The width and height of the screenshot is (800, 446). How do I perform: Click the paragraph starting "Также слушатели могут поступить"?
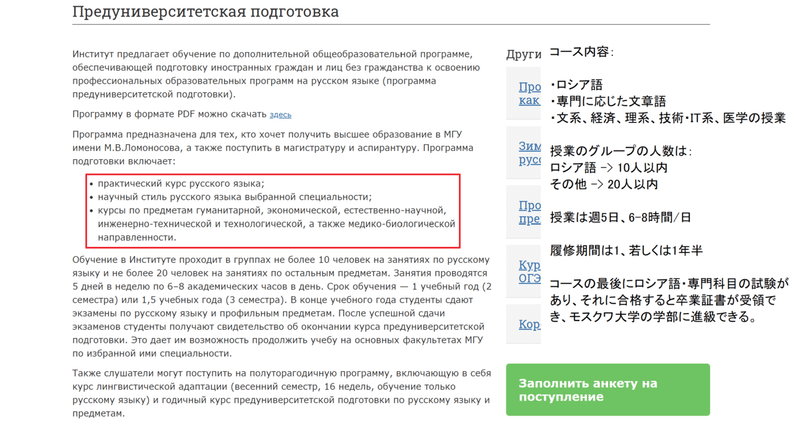[282, 393]
